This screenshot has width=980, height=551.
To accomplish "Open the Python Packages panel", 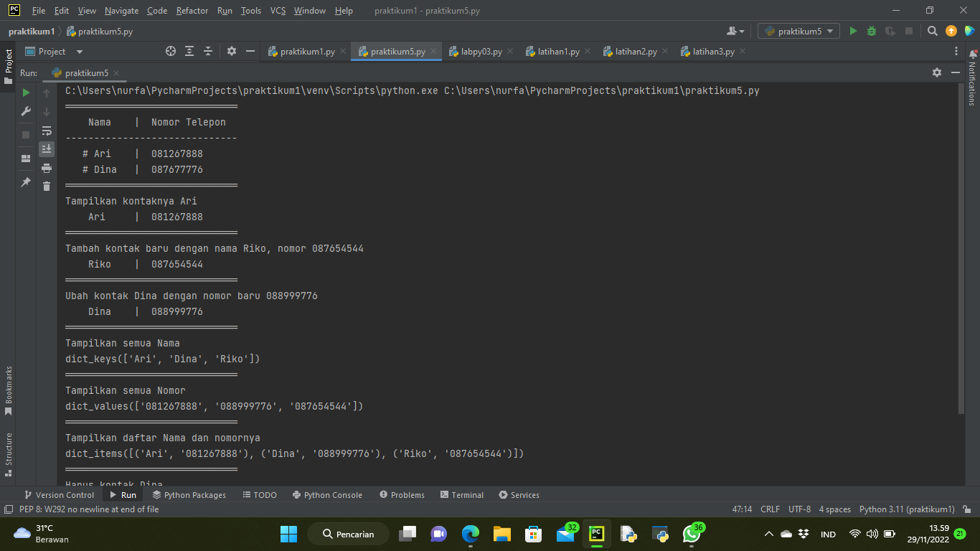I will [189, 494].
